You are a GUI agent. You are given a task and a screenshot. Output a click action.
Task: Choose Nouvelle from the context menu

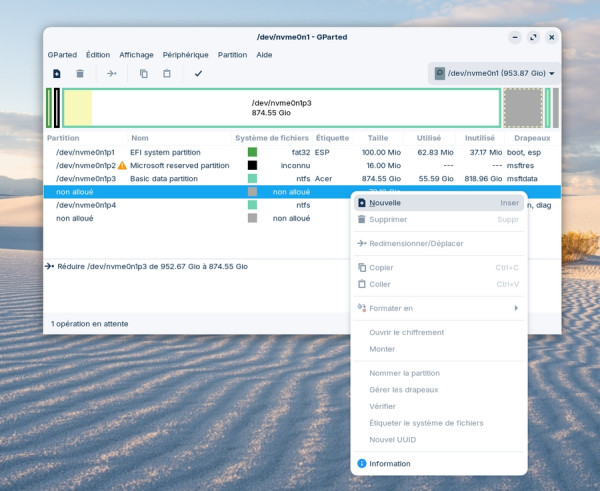click(x=385, y=202)
